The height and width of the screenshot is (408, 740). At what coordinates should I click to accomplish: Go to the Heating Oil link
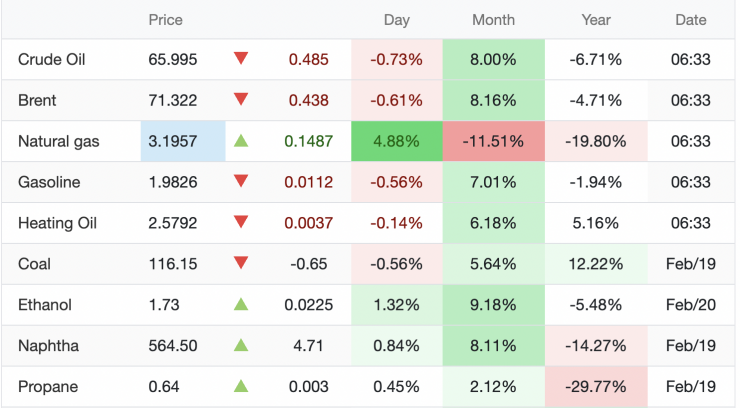tap(57, 223)
